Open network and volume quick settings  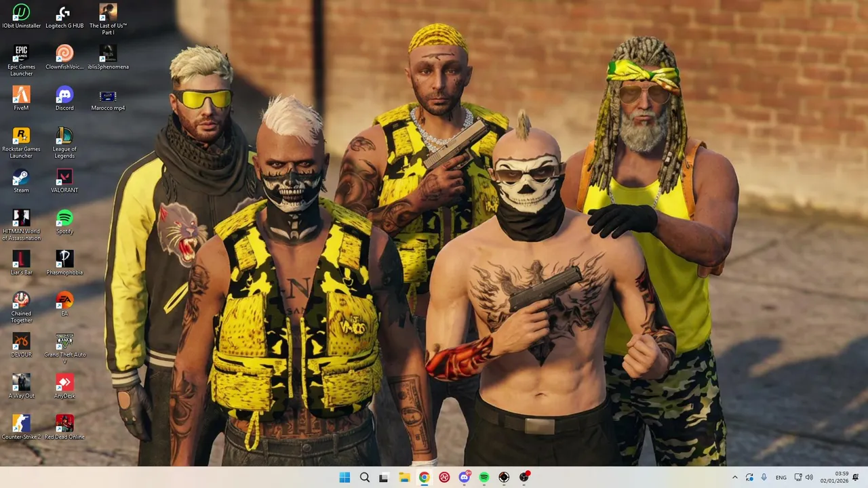click(x=804, y=477)
